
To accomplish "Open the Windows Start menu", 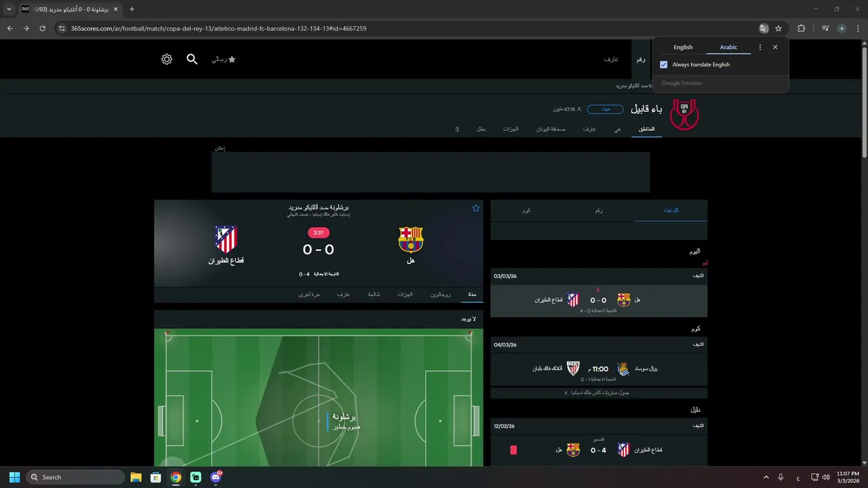I will click(14, 477).
